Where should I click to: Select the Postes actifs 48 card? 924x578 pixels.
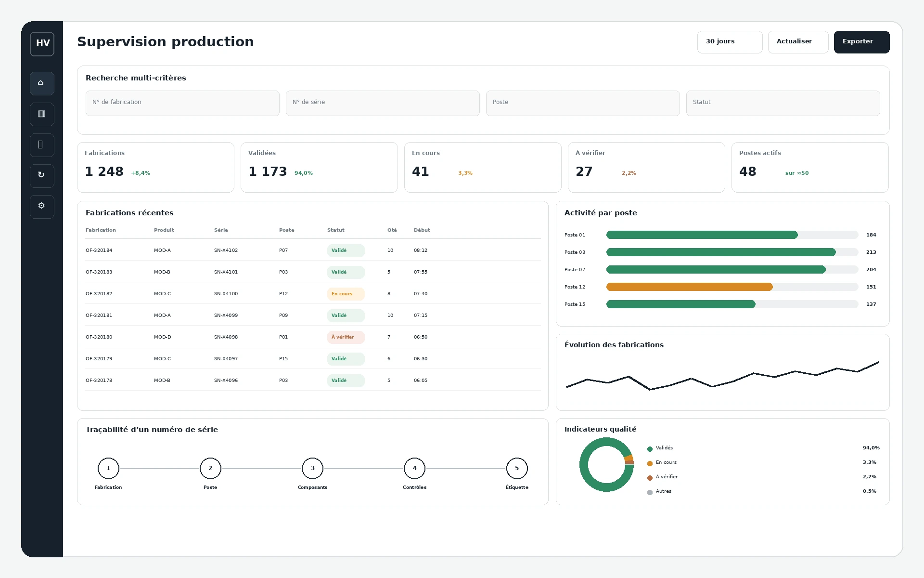(810, 167)
